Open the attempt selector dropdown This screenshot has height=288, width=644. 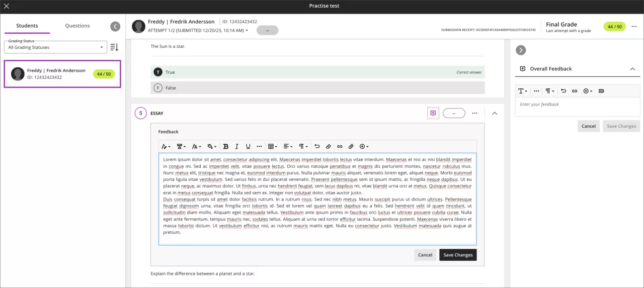coord(197,31)
